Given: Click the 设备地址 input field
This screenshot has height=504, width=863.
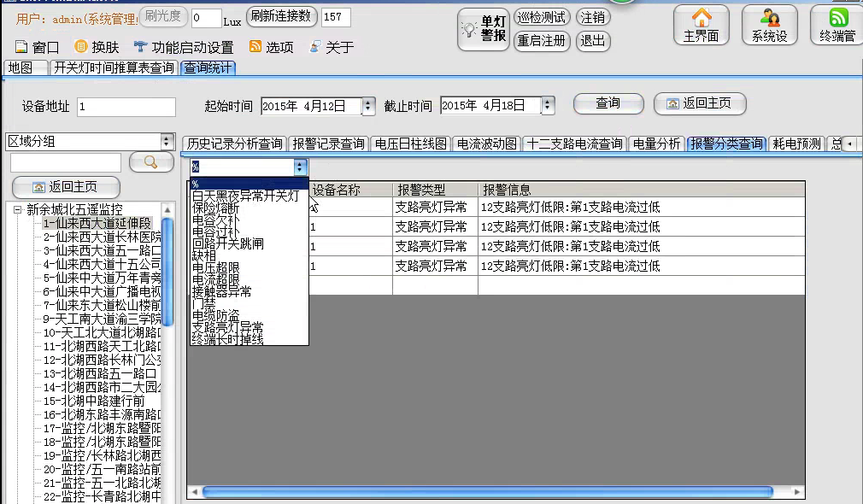Looking at the screenshot, I should 126,107.
